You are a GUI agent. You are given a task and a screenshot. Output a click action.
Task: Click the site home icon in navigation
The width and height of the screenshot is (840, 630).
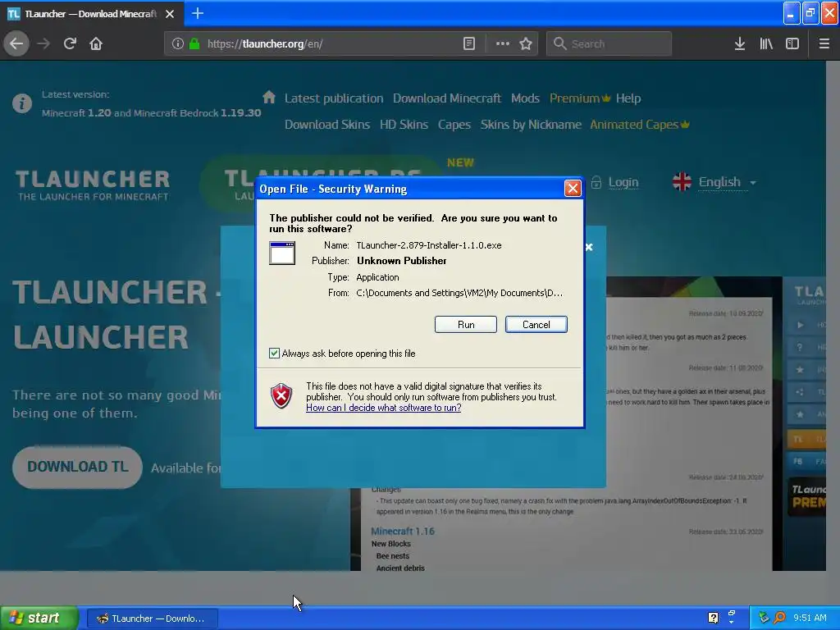tap(269, 97)
